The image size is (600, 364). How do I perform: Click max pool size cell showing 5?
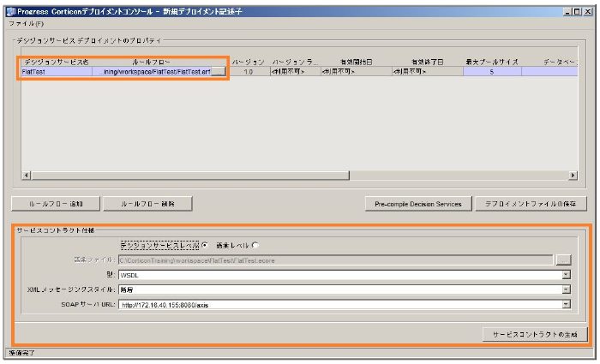[x=492, y=71]
